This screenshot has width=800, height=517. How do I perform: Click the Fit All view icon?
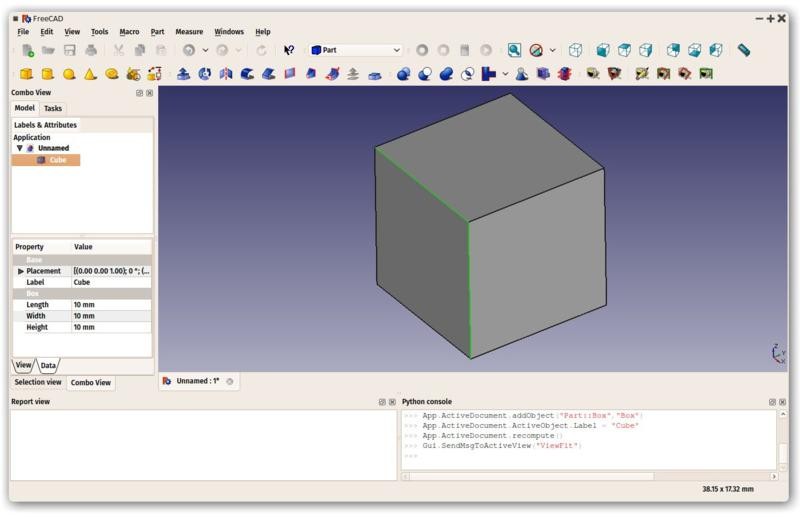[514, 50]
